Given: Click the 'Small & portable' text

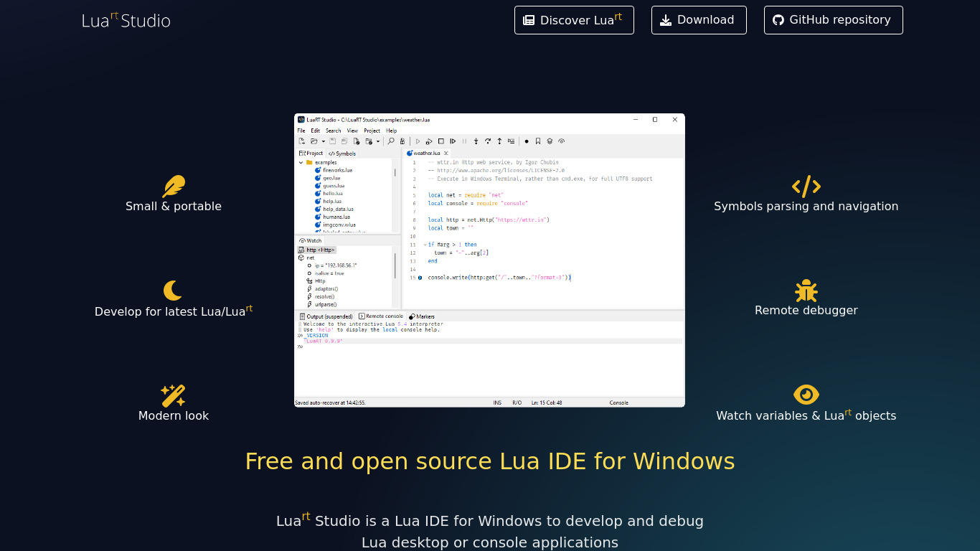Looking at the screenshot, I should pyautogui.click(x=174, y=207).
